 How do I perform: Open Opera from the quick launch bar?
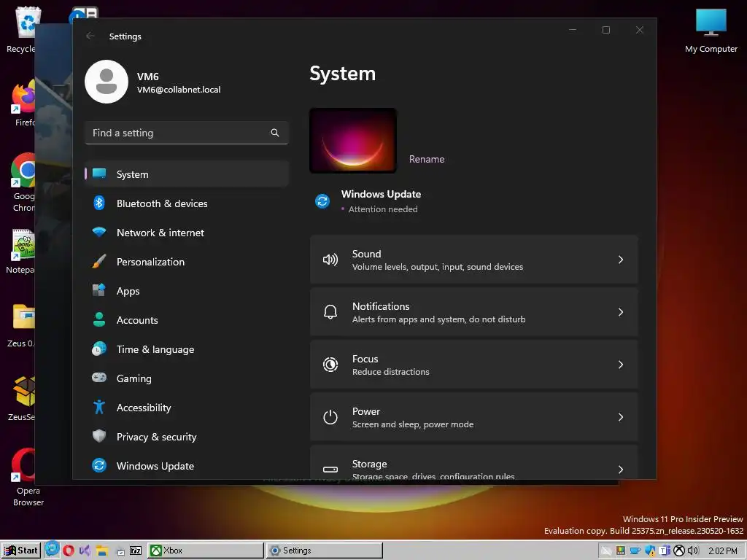point(69,551)
